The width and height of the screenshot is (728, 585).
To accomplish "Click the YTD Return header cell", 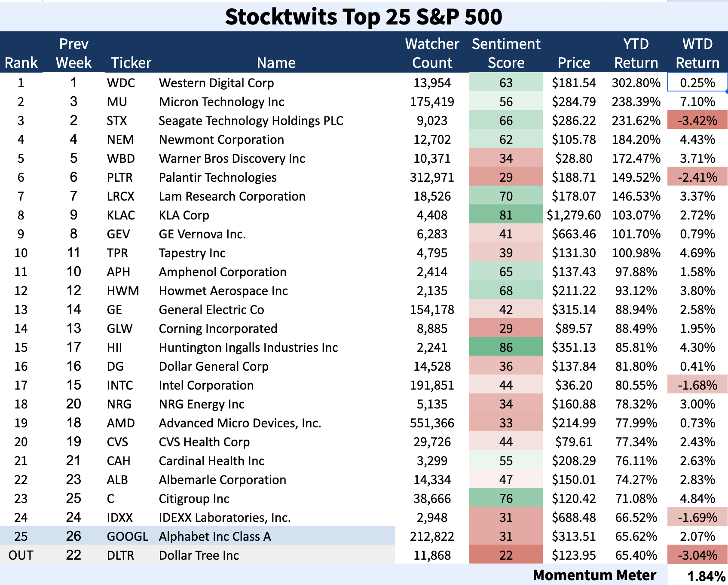I will (636, 53).
